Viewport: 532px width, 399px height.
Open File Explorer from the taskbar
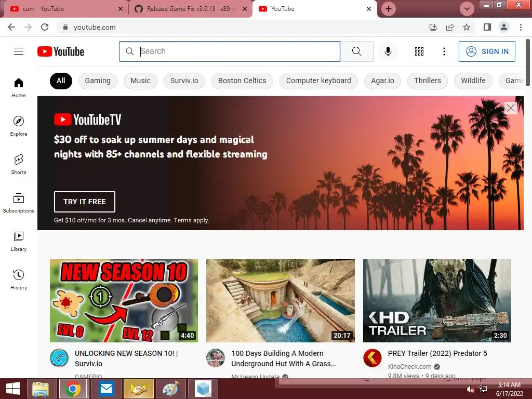(41, 389)
